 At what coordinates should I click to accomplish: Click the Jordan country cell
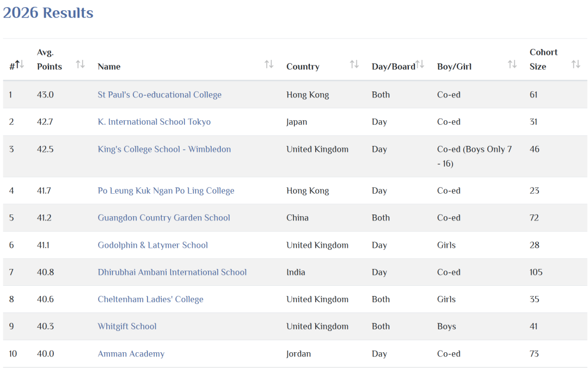[298, 354]
